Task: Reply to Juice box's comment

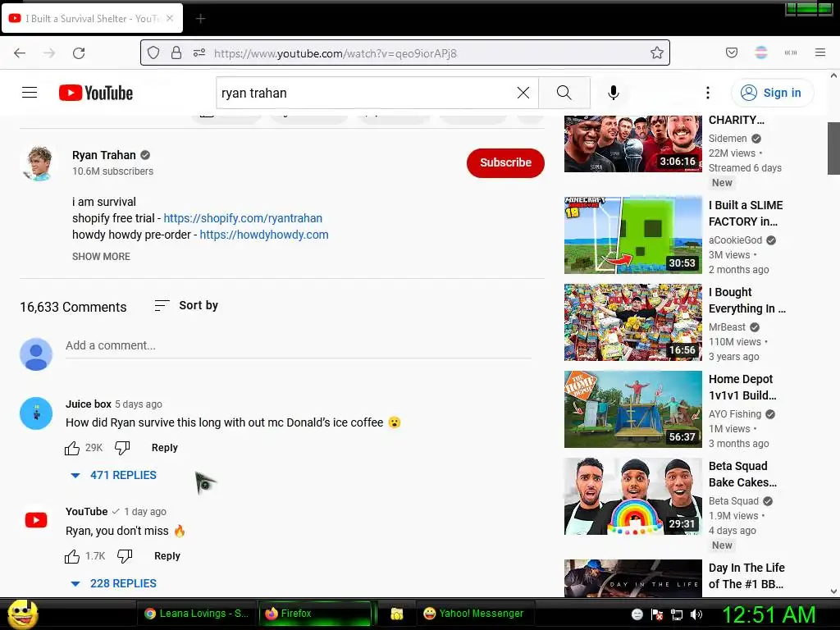Action: pyautogui.click(x=164, y=448)
